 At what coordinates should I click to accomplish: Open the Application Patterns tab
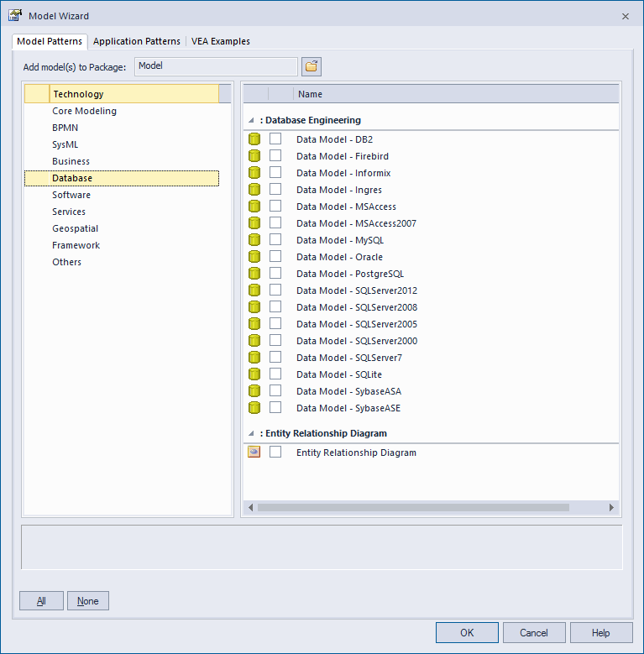coord(136,41)
